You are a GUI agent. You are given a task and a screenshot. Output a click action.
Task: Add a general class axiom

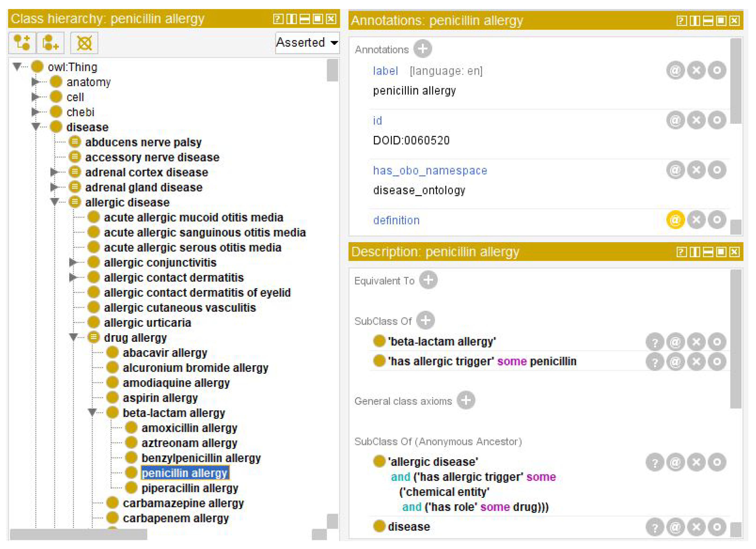pos(466,400)
